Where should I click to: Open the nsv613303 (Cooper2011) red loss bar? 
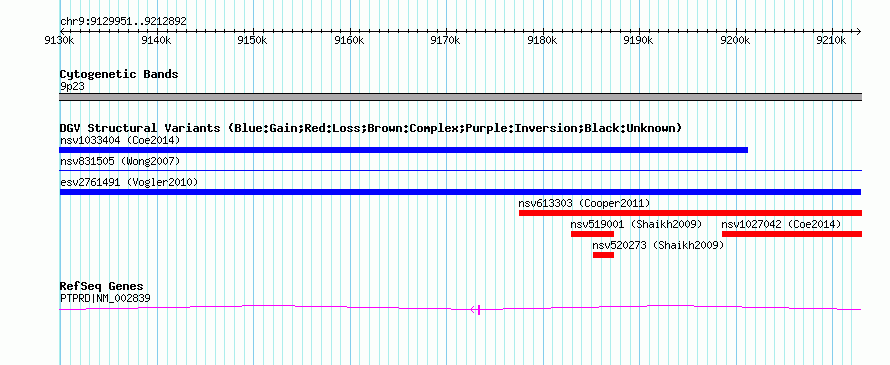690,213
